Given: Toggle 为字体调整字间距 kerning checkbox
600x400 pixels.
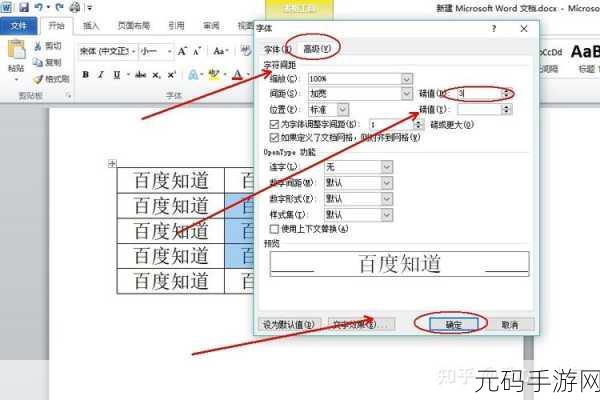Looking at the screenshot, I should tap(274, 124).
